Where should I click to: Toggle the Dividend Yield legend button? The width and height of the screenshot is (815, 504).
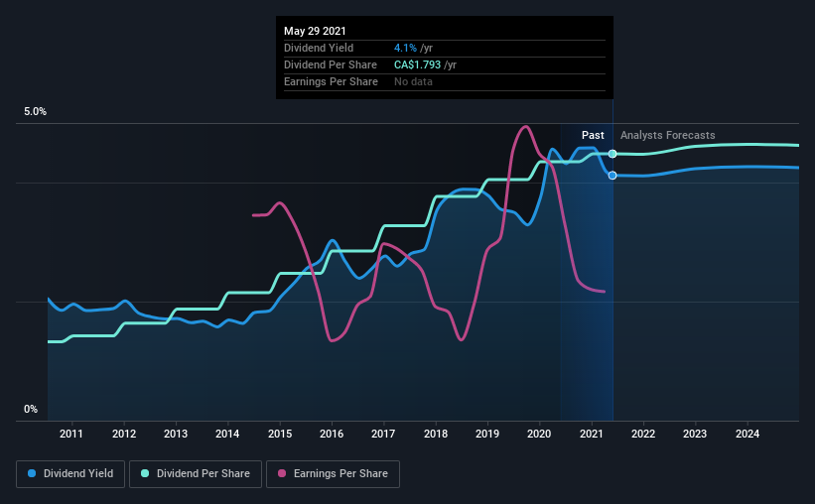70,474
